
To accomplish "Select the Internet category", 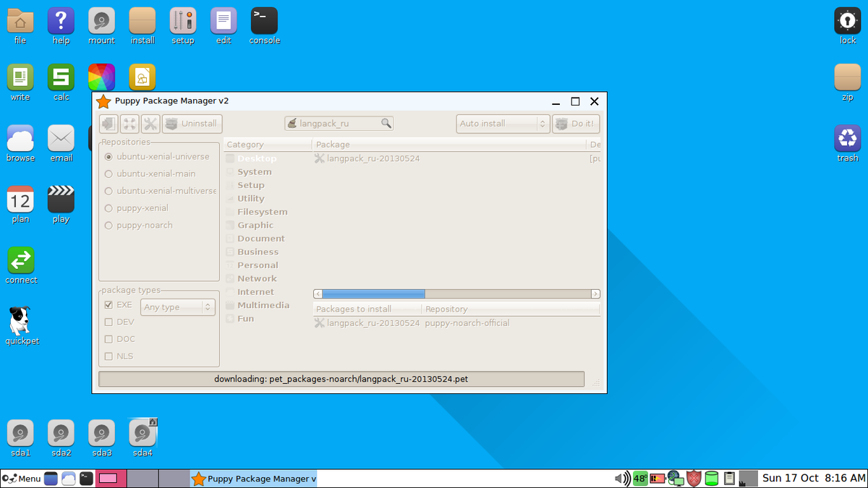I will (x=256, y=292).
